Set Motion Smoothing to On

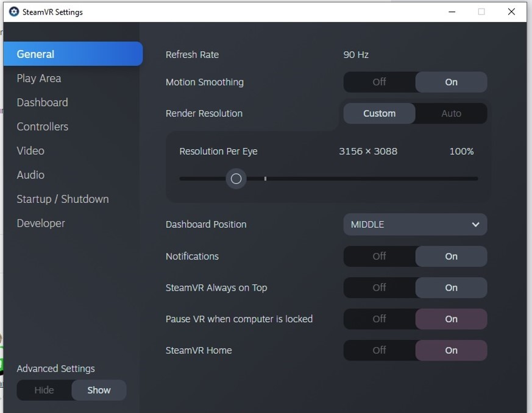point(451,82)
